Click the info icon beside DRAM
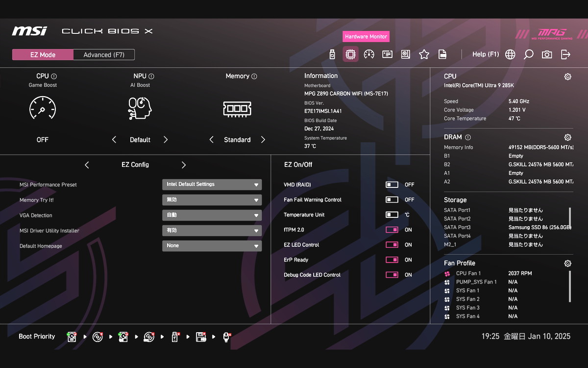 [468, 137]
